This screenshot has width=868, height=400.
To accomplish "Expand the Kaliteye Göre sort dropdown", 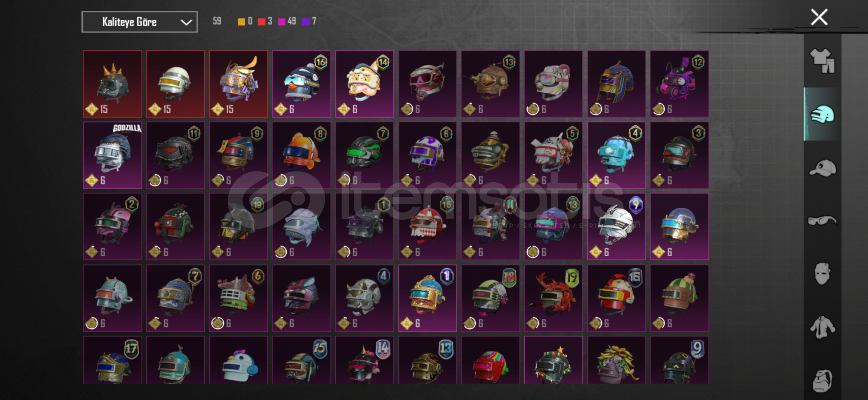I will 139,22.
